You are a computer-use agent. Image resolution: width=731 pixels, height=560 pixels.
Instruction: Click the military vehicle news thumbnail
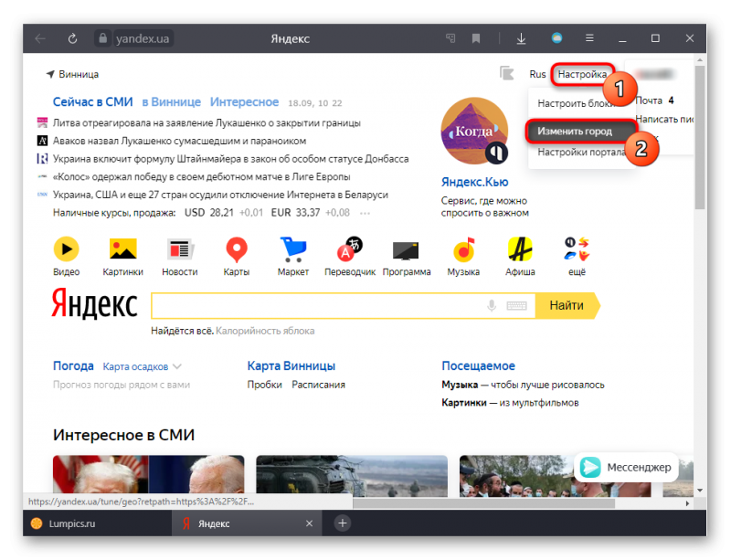click(352, 476)
